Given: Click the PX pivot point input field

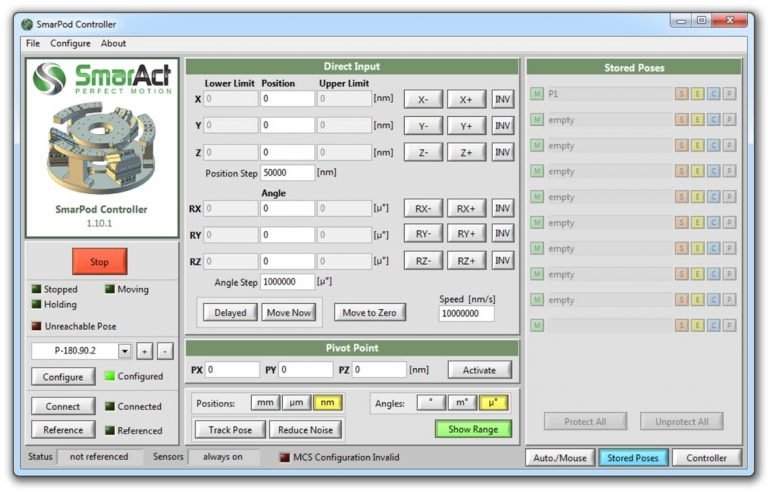Looking at the screenshot, I should point(232,369).
